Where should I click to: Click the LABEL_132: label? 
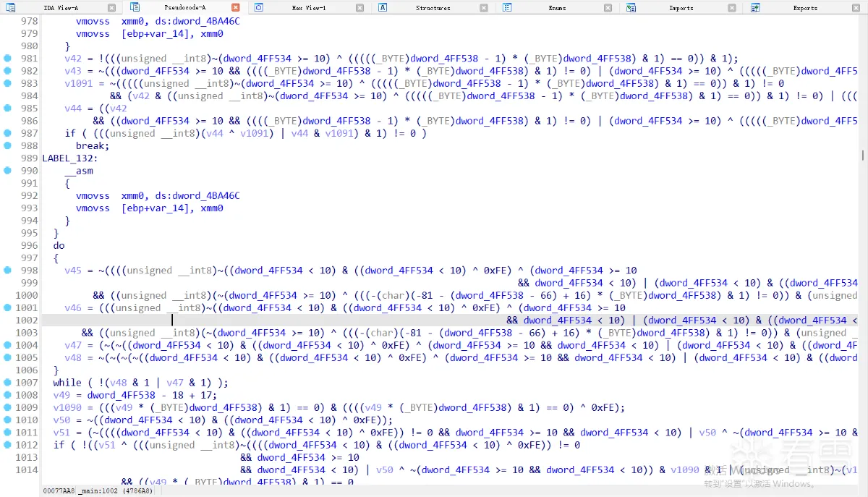(70, 158)
